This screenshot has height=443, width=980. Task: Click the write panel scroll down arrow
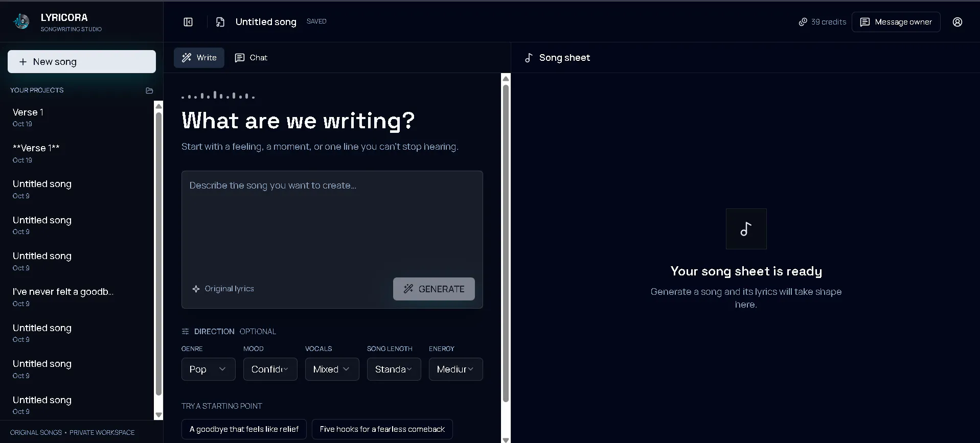tap(506, 439)
